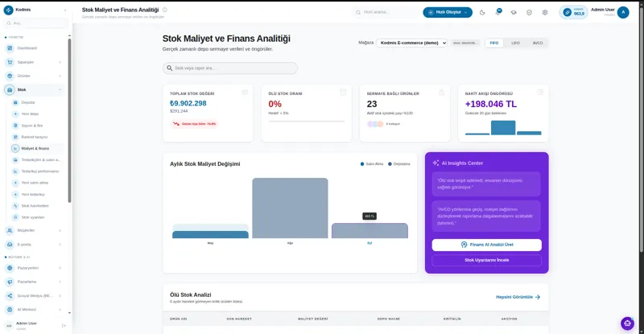Expand the Pazarlama menu chevron
The image size is (644, 334).
(60, 282)
